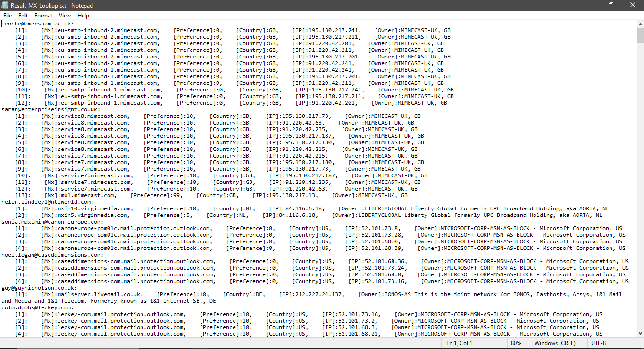Click the line 'sarah@enterpriseinsight.co.uk:'
Image resolution: width=644 pixels, height=349 pixels.
point(51,109)
